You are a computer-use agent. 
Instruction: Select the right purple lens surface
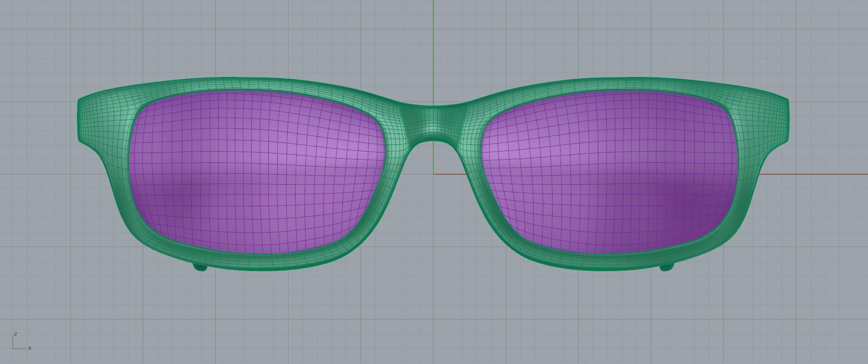point(610,172)
